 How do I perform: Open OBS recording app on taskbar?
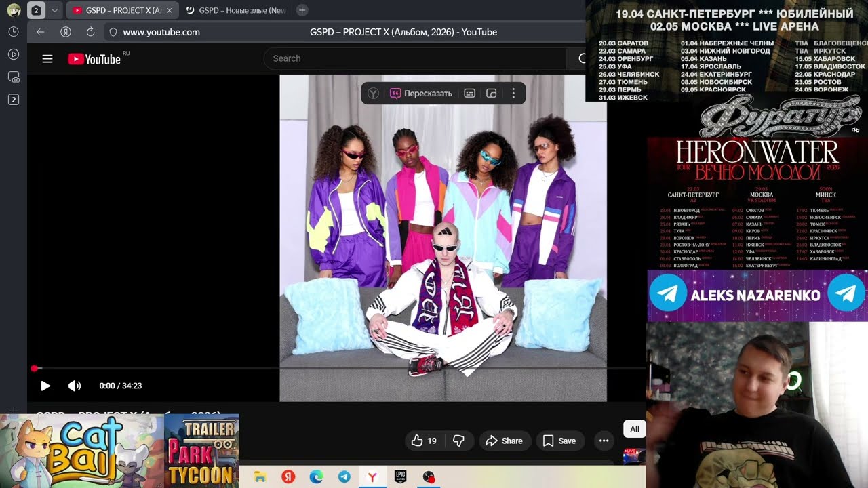pos(428,477)
